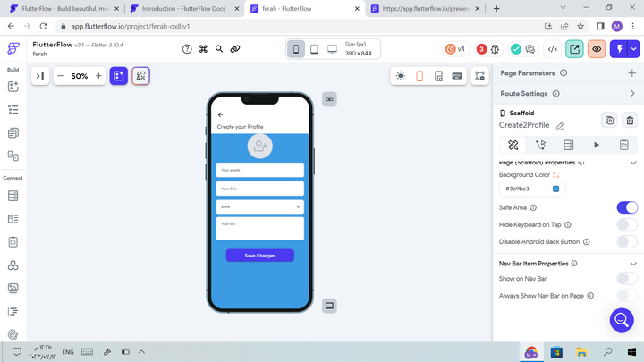
Task: Click the preview eye icon
Action: click(597, 49)
